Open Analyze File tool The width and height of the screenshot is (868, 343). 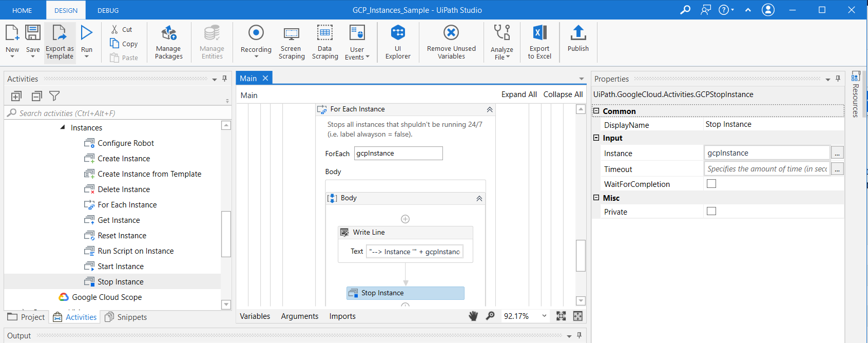501,42
